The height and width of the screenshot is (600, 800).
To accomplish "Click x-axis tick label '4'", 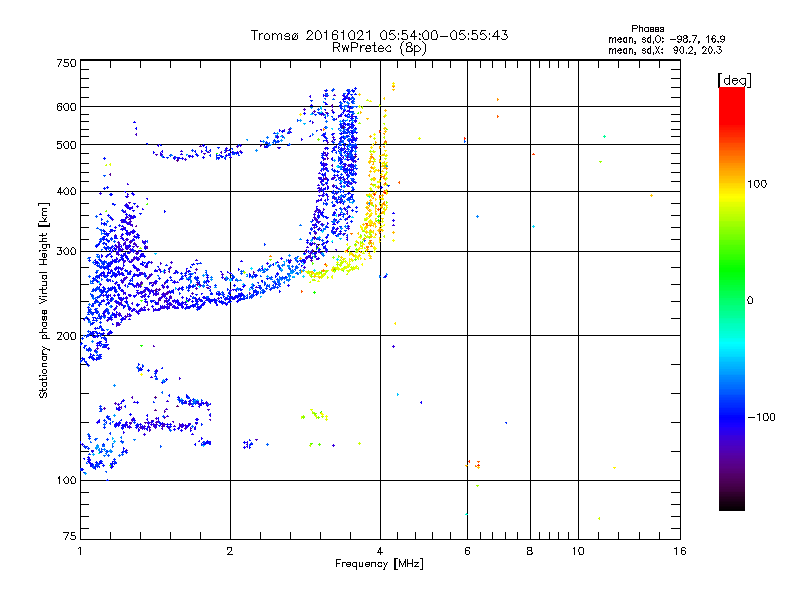I will pos(380,551).
